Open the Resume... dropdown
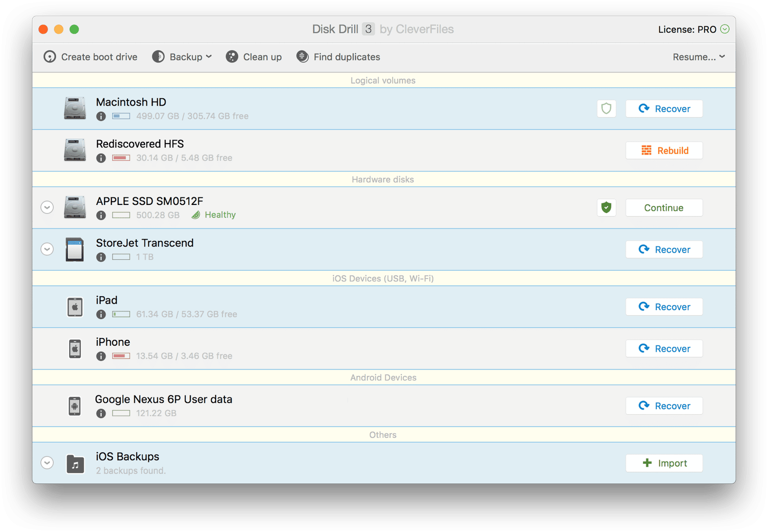768x532 pixels. 698,57
